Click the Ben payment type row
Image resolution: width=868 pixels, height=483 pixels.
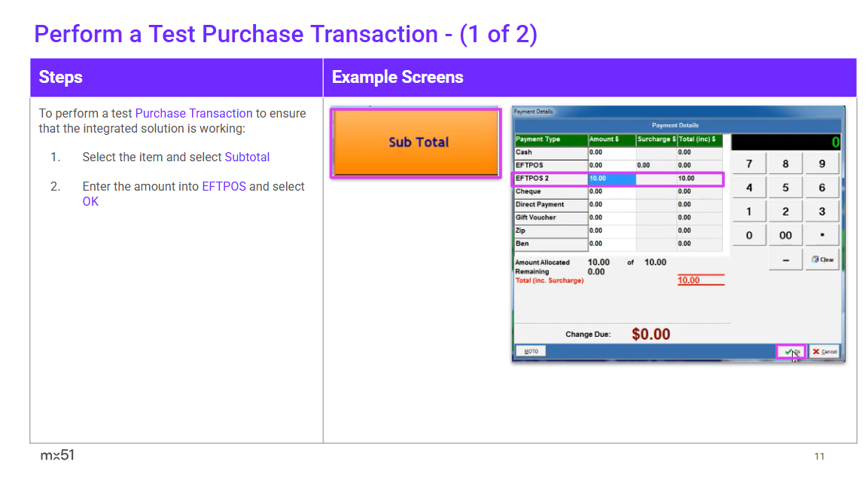pyautogui.click(x=550, y=244)
